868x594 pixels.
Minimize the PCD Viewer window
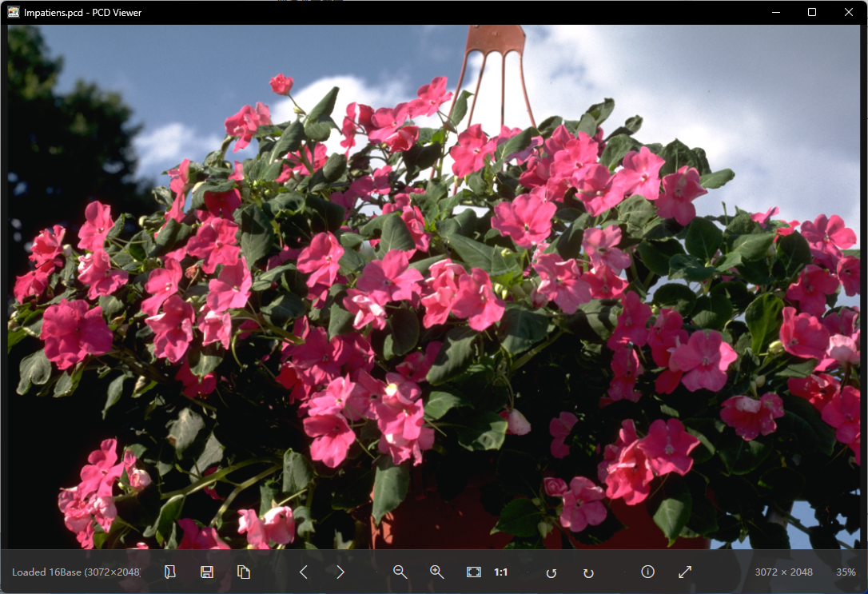pos(776,12)
